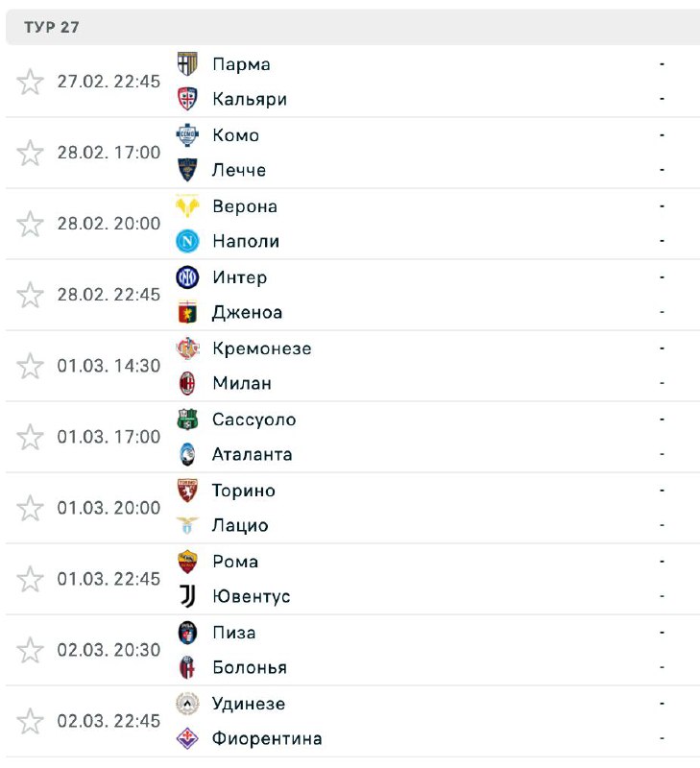Toggle favorite star for Интер–Дженоа match
Viewport: 700px width, 768px height.
click(31, 295)
